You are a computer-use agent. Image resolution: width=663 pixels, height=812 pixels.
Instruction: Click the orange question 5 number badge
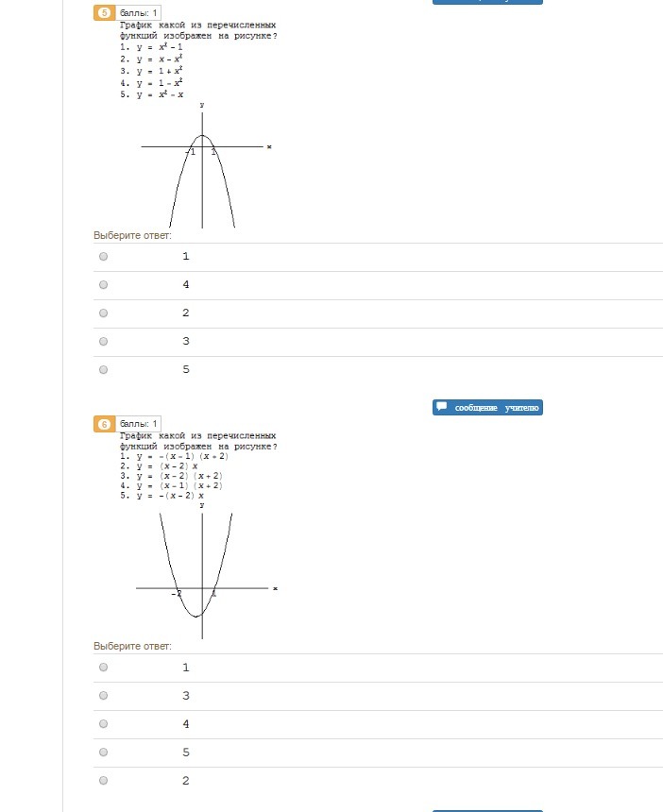[104, 12]
